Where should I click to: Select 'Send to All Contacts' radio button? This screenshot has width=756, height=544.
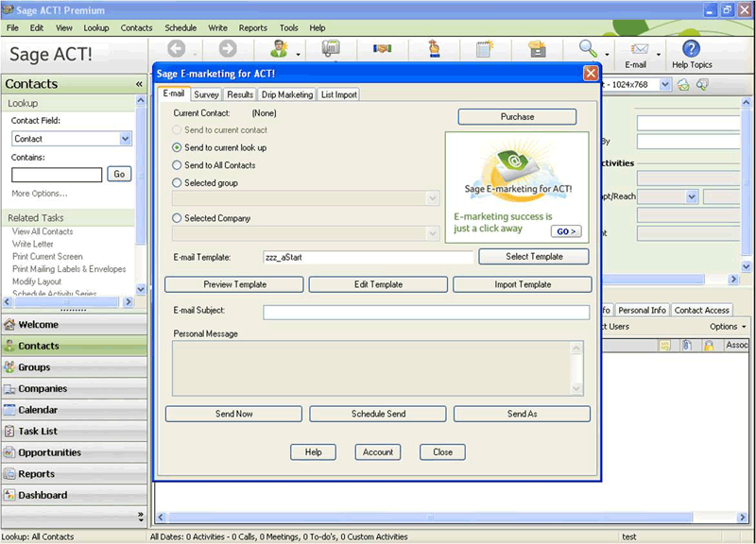pos(177,165)
